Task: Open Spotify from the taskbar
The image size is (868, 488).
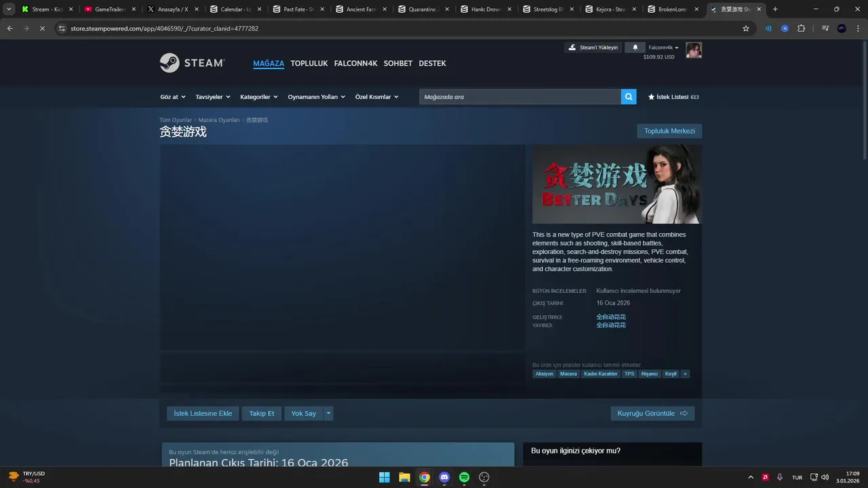Action: 465,477
